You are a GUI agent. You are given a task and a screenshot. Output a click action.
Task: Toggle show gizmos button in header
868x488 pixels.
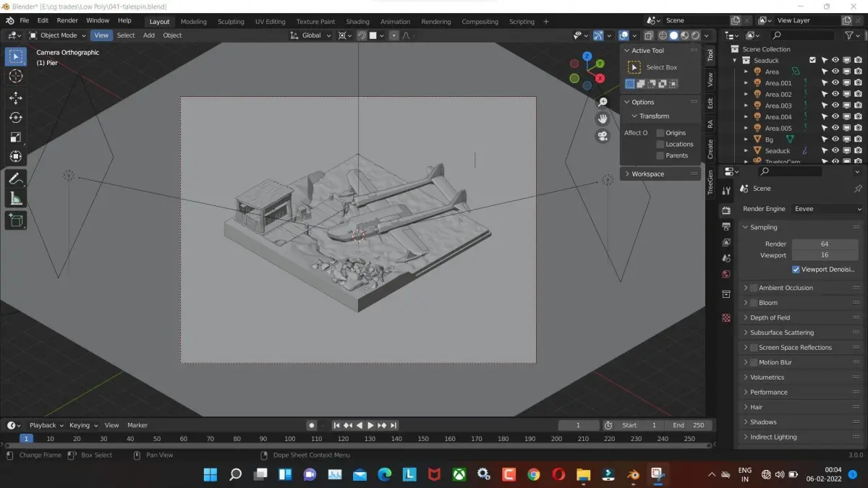tap(598, 35)
